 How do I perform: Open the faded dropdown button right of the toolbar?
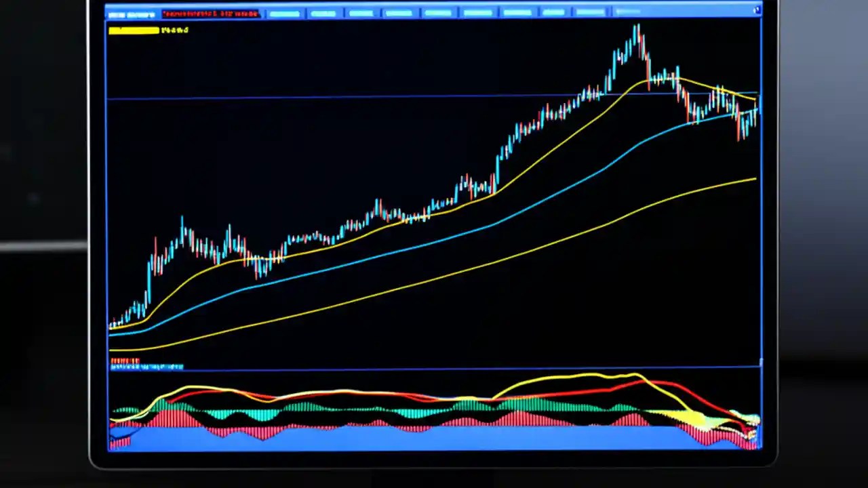click(627, 12)
